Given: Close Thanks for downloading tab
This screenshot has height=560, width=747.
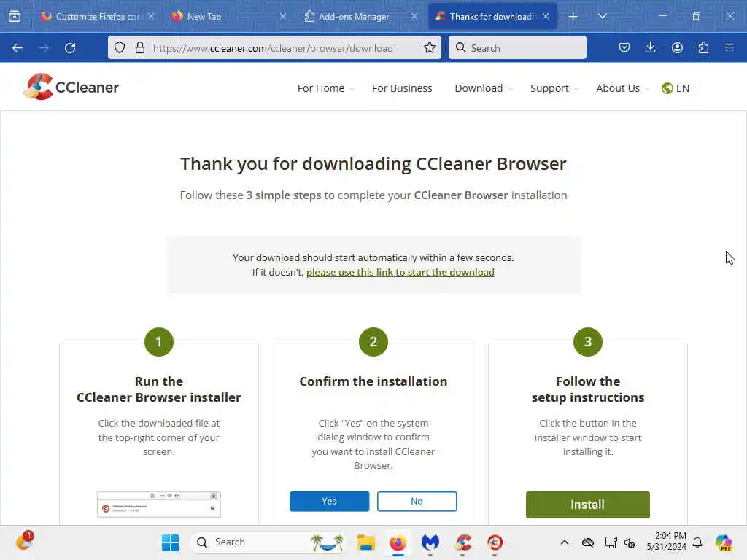Looking at the screenshot, I should click(546, 16).
